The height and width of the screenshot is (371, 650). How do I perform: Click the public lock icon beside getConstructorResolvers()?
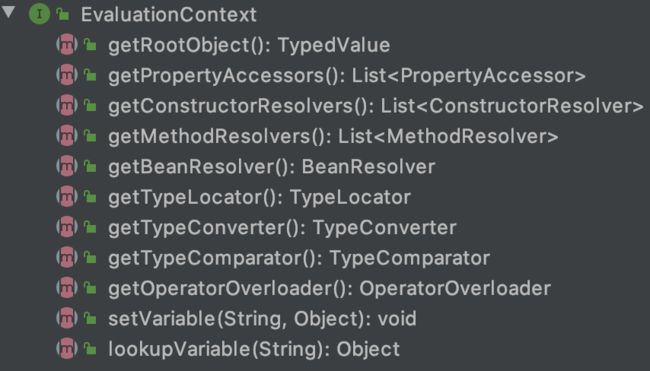pos(90,106)
